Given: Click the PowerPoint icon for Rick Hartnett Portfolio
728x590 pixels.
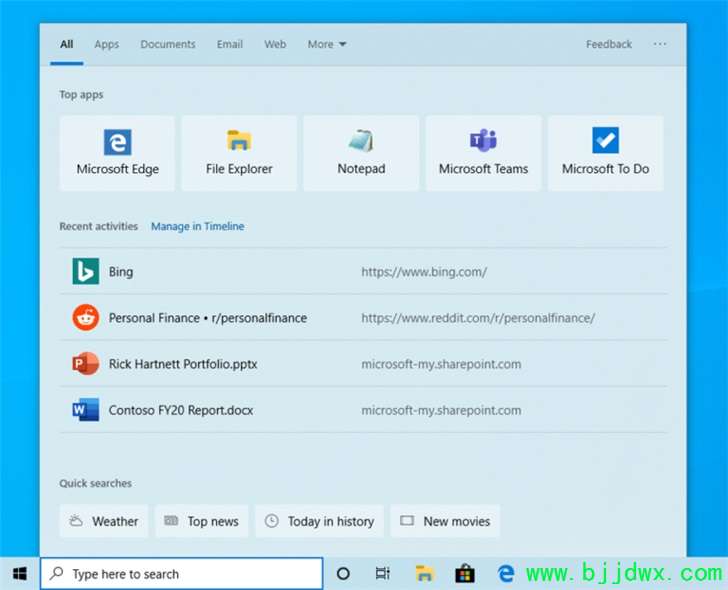Looking at the screenshot, I should click(x=86, y=363).
